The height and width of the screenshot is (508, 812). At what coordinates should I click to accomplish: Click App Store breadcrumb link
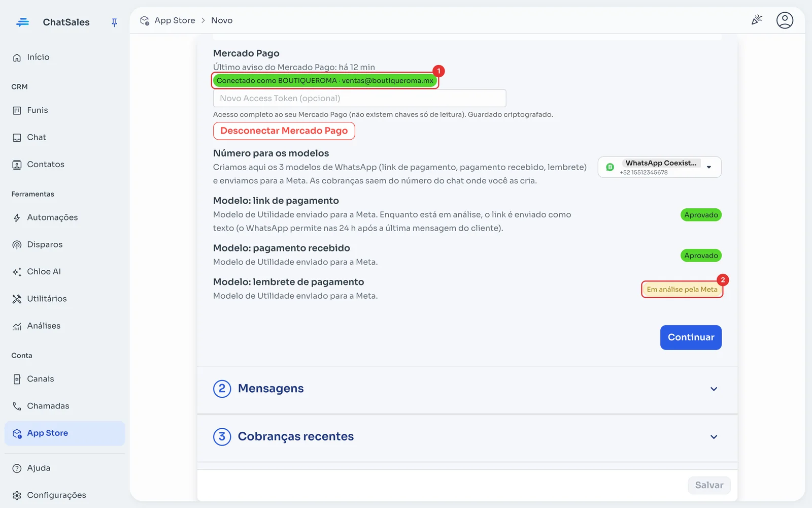(175, 20)
